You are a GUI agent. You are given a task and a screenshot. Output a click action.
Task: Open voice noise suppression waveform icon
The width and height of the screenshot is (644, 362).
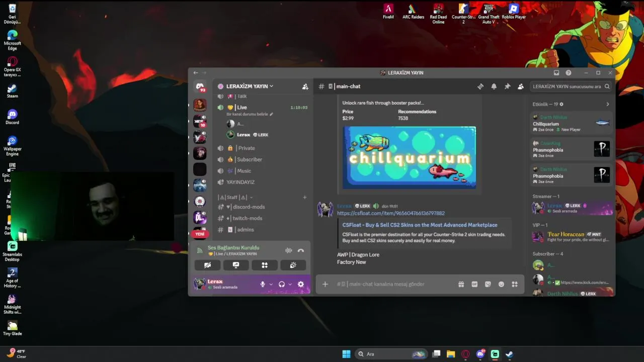[289, 250]
